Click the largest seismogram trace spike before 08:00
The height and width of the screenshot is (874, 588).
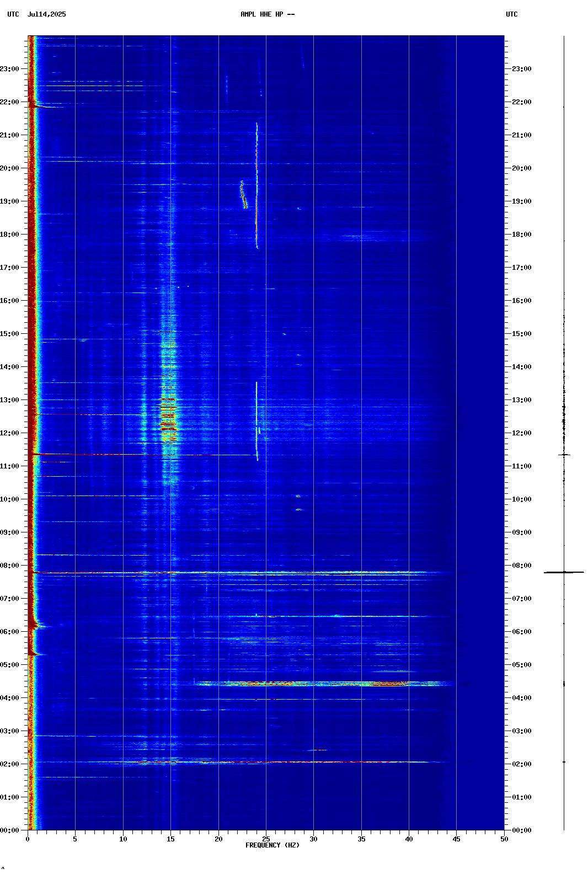(564, 572)
